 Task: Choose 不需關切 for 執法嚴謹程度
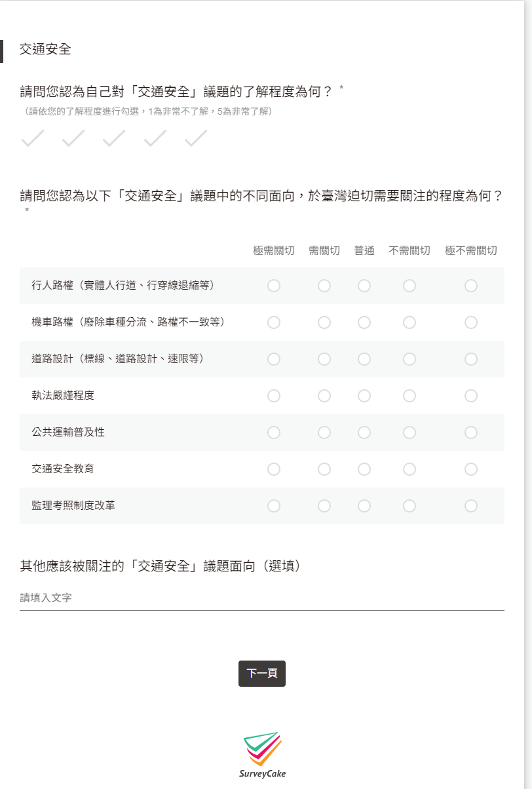point(409,396)
